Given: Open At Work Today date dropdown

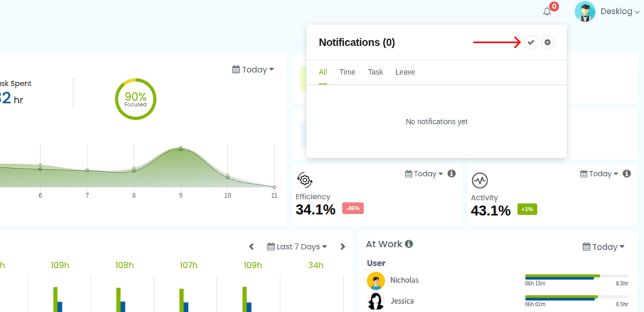Looking at the screenshot, I should pyautogui.click(x=603, y=247).
